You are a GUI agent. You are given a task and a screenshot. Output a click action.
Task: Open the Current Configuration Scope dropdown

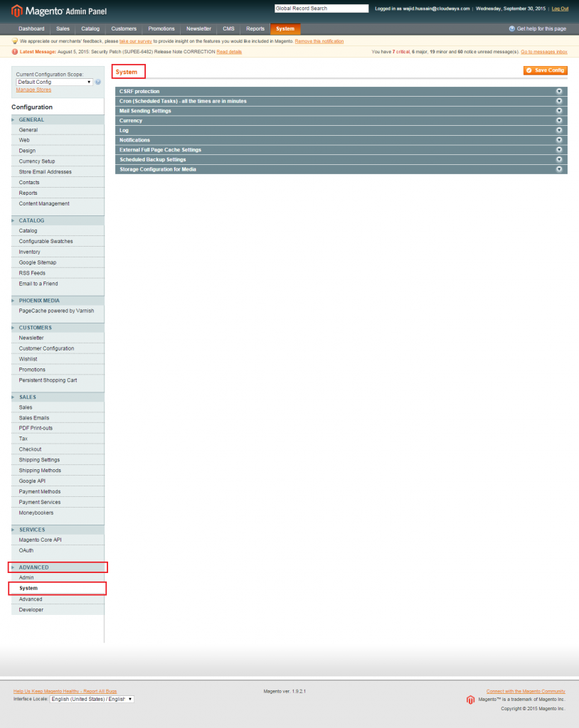(x=54, y=82)
